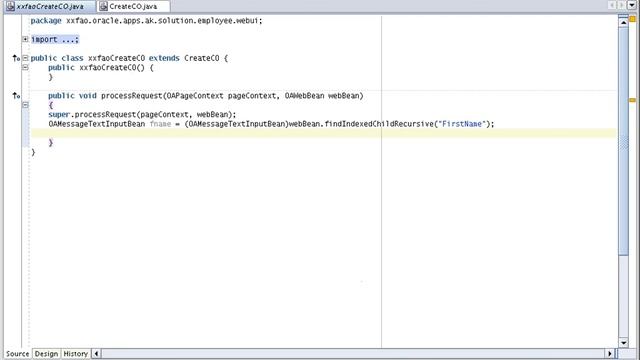Screen dimensions: 640x360
Task: Click the 'extends' keyword in class declaration
Action: (164, 58)
